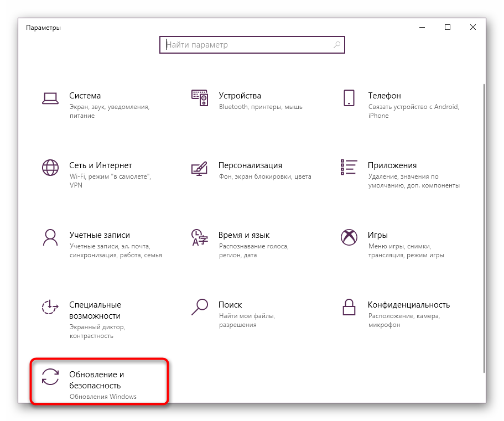Image resolution: width=504 pixels, height=421 pixels.
Task: Open the Обновление и безопасность link
Action: [x=95, y=380]
